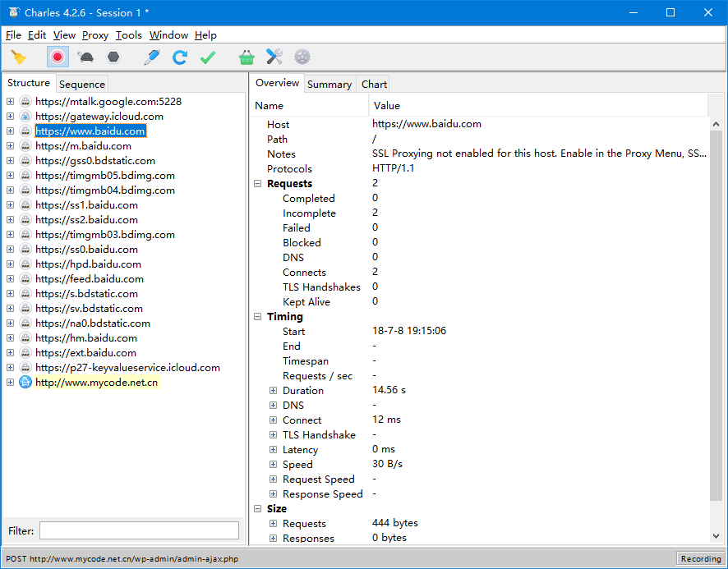Viewport: 728px width, 569px height.
Task: Click the Compose pen icon
Action: click(x=152, y=57)
